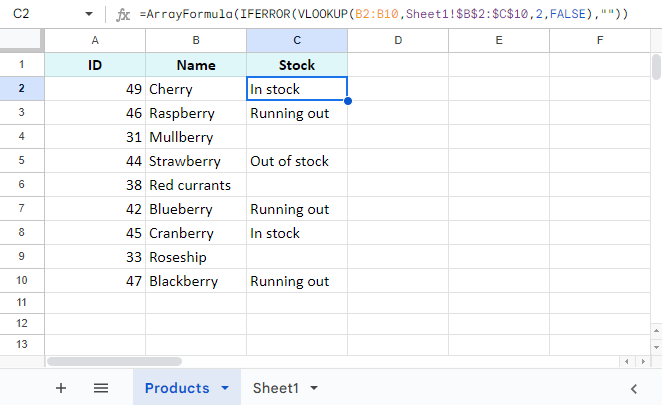Click the ID header cell
The image size is (662, 405).
95,65
